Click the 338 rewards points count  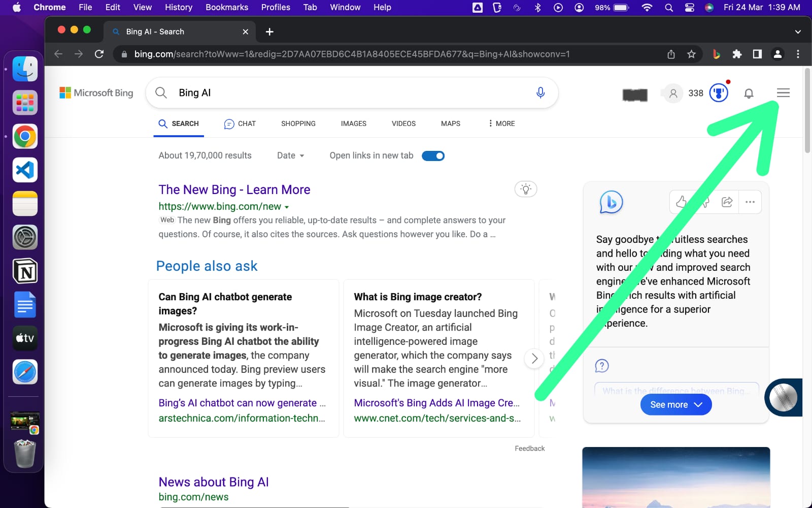coord(696,93)
